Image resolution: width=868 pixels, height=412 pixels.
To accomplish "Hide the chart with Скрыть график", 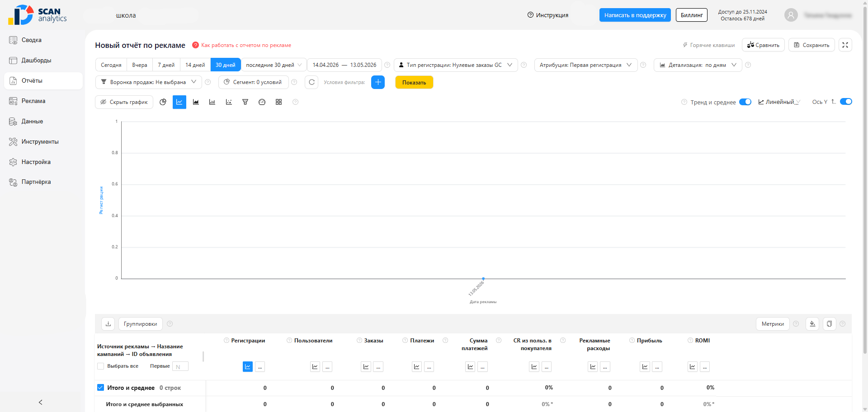I will 124,102.
